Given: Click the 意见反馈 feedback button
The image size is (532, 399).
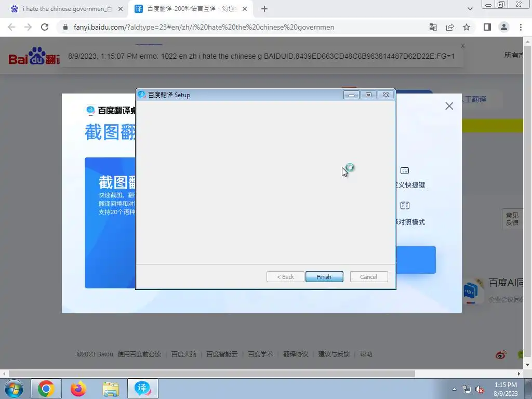Looking at the screenshot, I should (512, 219).
